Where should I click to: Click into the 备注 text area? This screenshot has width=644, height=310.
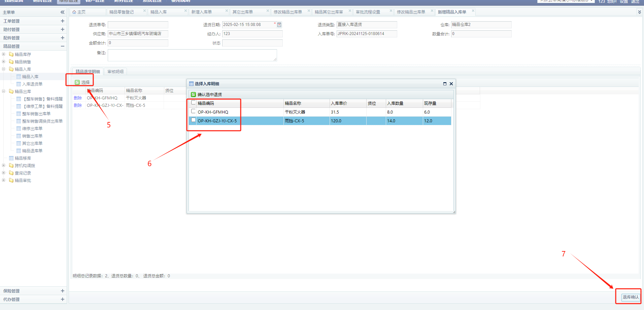click(x=192, y=55)
